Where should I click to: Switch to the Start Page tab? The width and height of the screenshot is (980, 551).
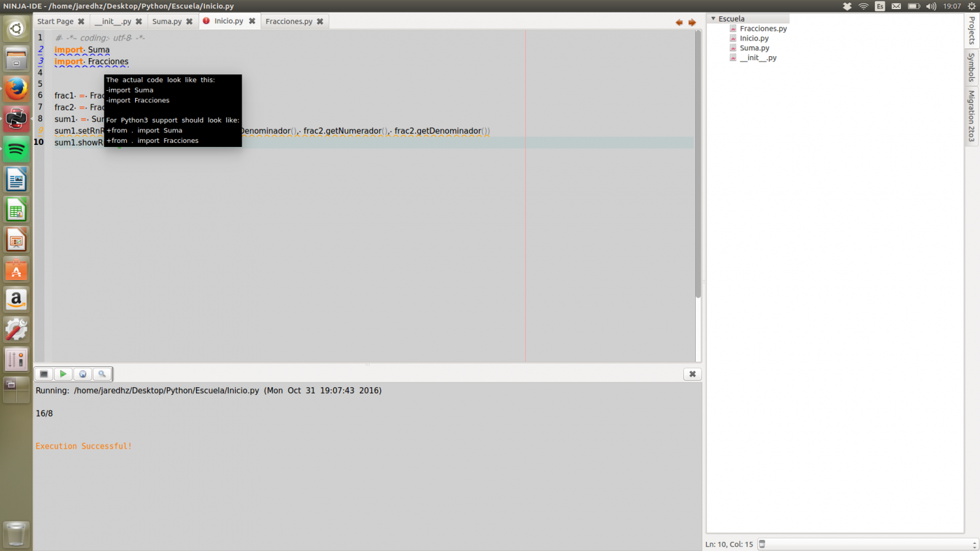56,22
